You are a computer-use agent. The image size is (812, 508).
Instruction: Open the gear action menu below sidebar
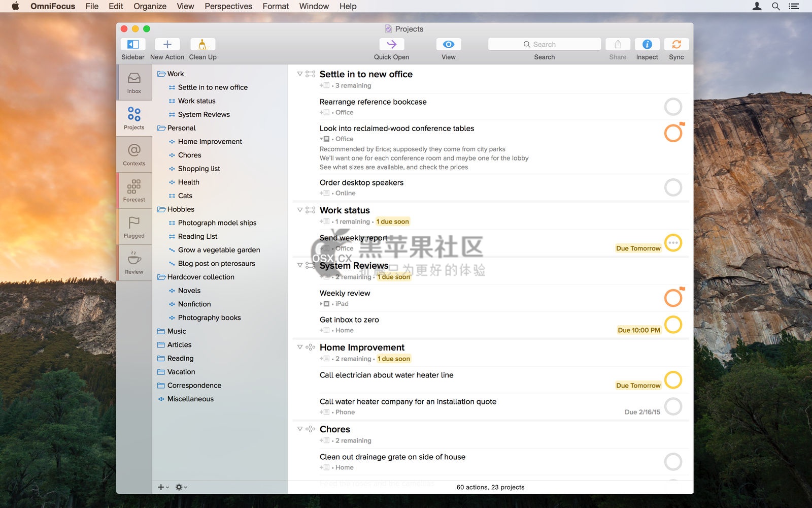pyautogui.click(x=181, y=487)
